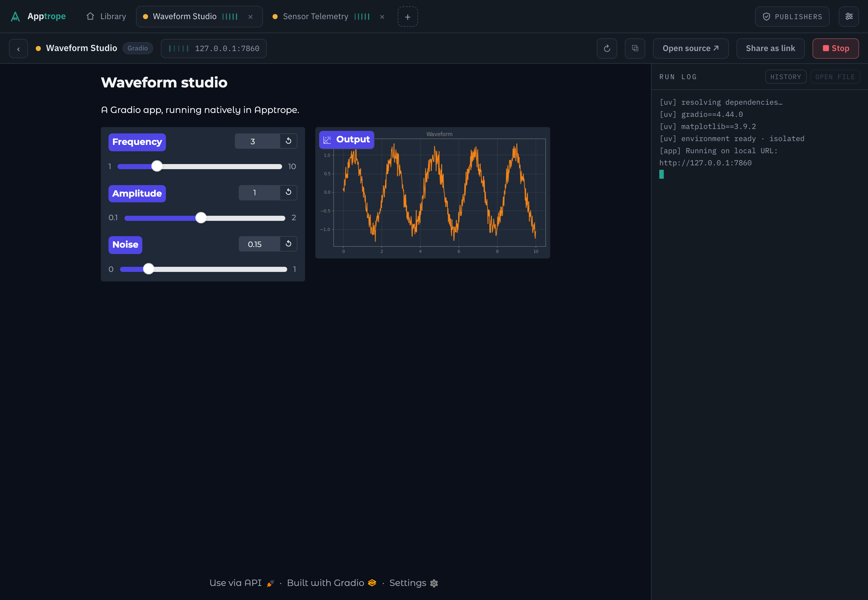This screenshot has height=600, width=868.
Task: Click the Frequency slider handle
Action: [x=157, y=166]
